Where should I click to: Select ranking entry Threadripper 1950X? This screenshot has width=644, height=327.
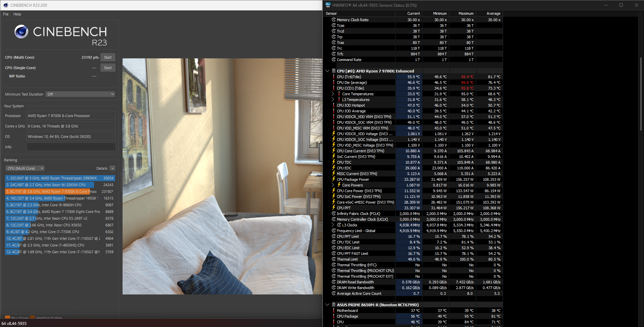[60, 198]
